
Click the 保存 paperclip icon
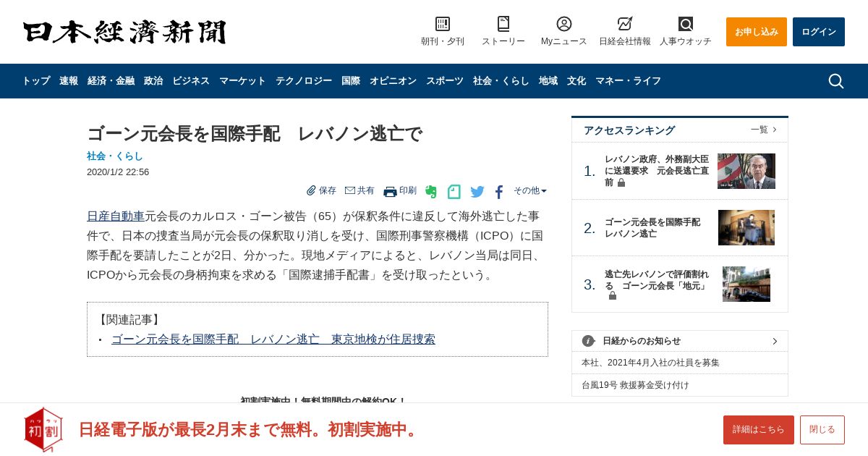[312, 190]
